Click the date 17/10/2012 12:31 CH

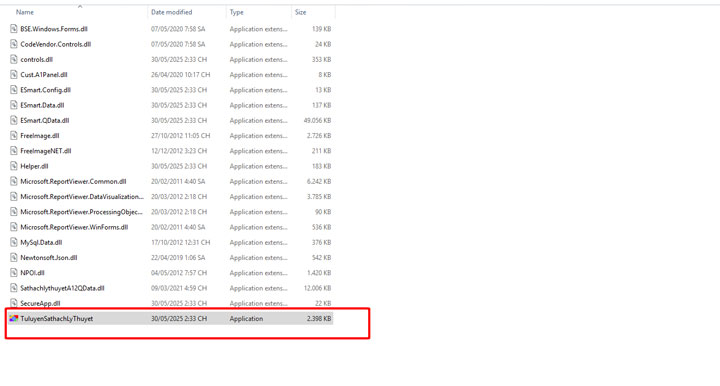(180, 242)
